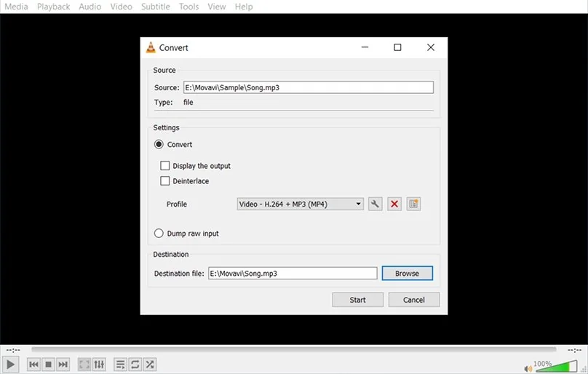Click the VLC cone icon in Convert title bar
The height and width of the screenshot is (374, 588).
151,47
